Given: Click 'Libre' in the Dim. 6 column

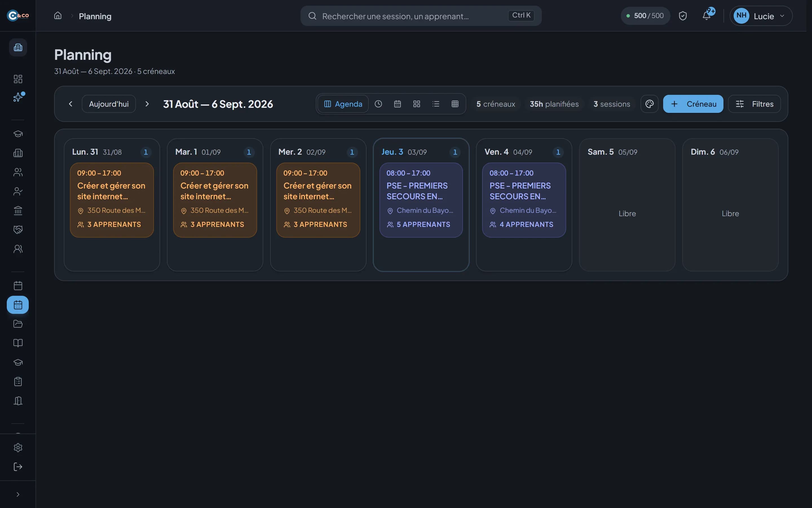Looking at the screenshot, I should [730, 213].
